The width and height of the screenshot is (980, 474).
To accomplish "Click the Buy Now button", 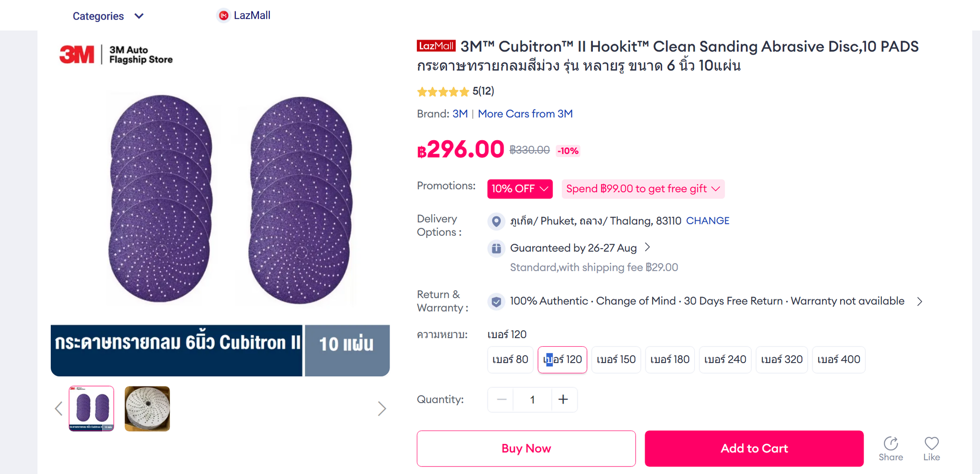I will pos(526,448).
